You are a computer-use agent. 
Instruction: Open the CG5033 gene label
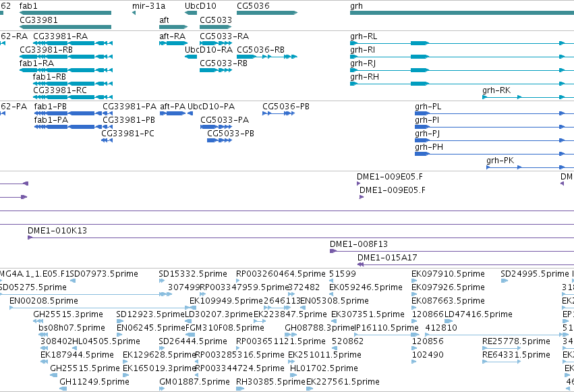[x=216, y=20]
